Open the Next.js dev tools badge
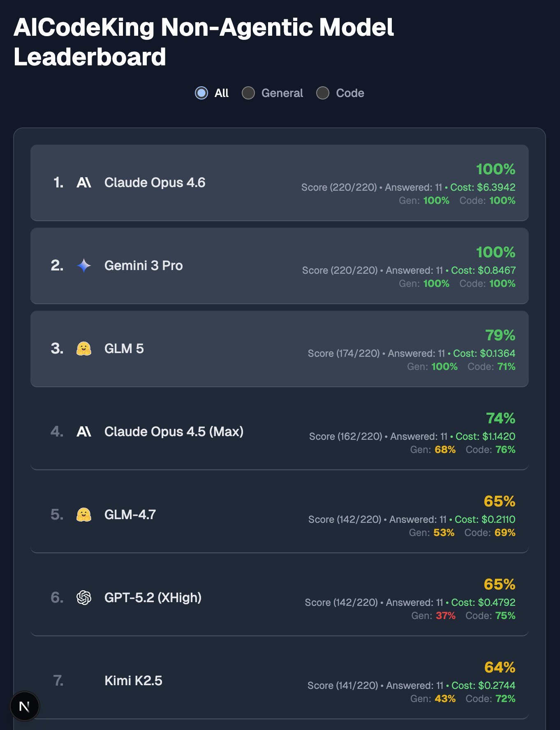Image resolution: width=560 pixels, height=730 pixels. 25,706
